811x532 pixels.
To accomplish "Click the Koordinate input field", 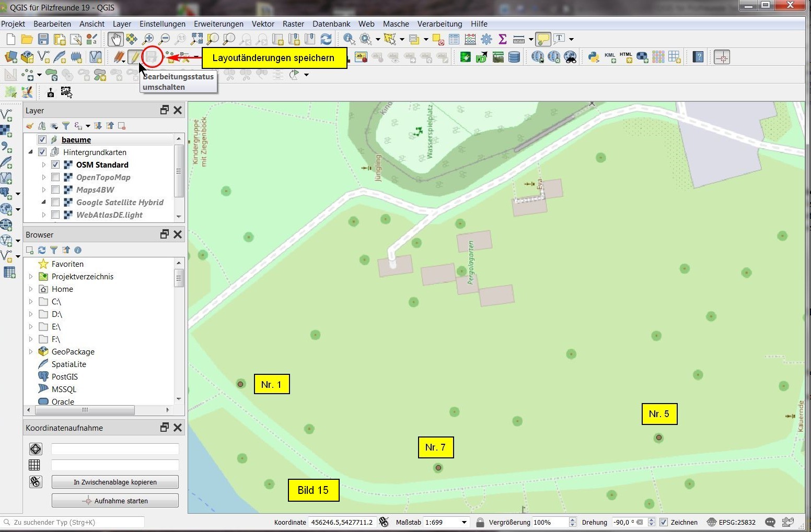I will [x=342, y=522].
